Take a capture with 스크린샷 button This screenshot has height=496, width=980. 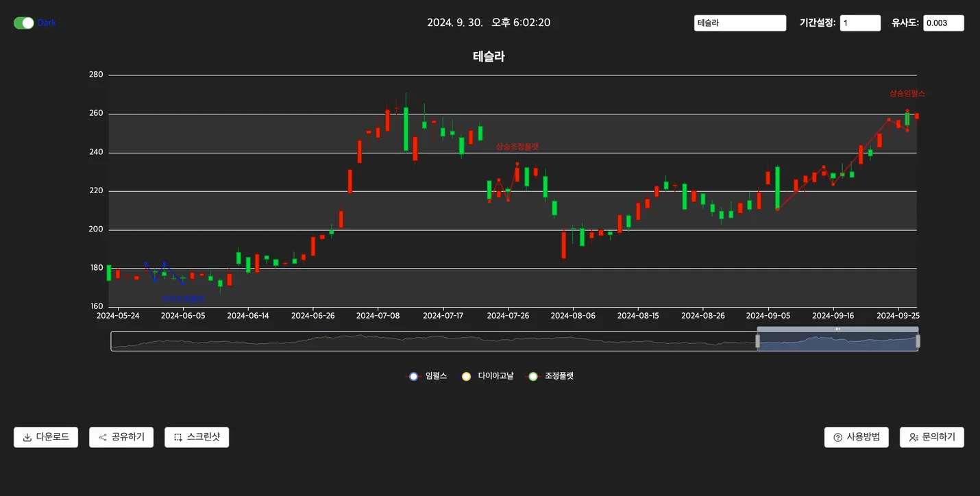(197, 437)
